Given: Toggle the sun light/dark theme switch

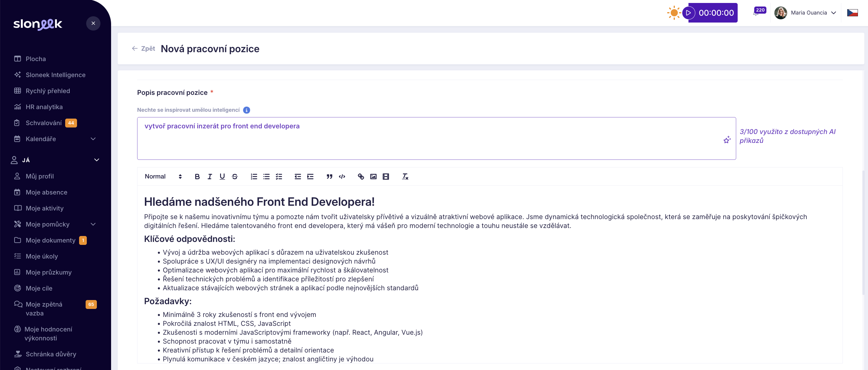Looking at the screenshot, I should (674, 13).
